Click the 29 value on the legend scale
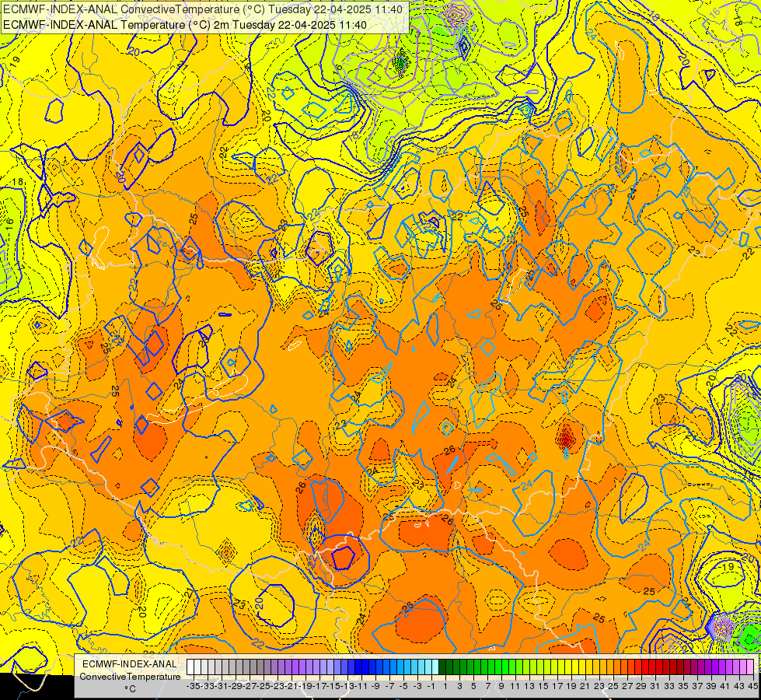The height and width of the screenshot is (700, 761). (641, 686)
